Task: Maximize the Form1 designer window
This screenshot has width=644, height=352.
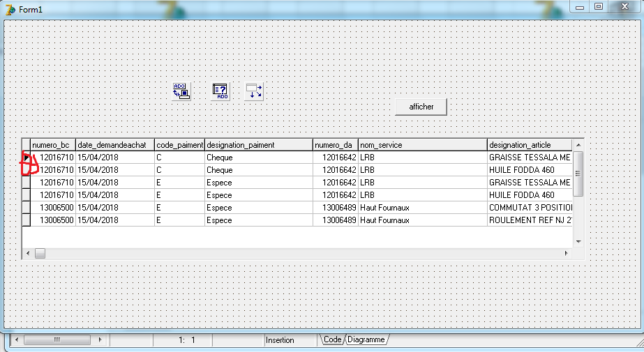Action: coord(598,6)
